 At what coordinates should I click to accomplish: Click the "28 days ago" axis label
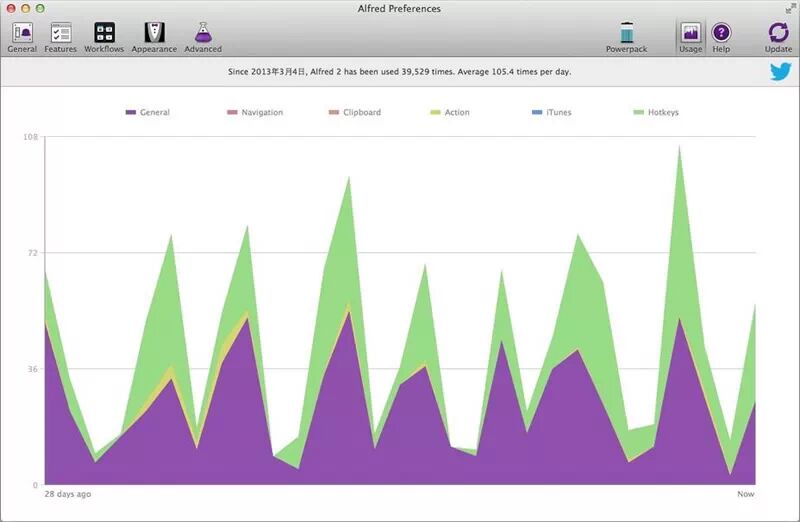click(x=68, y=494)
